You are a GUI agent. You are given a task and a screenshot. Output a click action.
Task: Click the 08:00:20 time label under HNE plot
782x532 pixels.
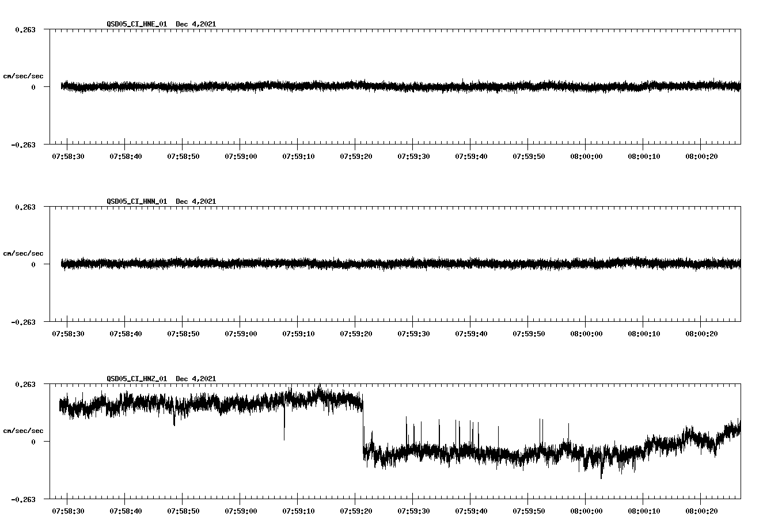[x=701, y=157]
